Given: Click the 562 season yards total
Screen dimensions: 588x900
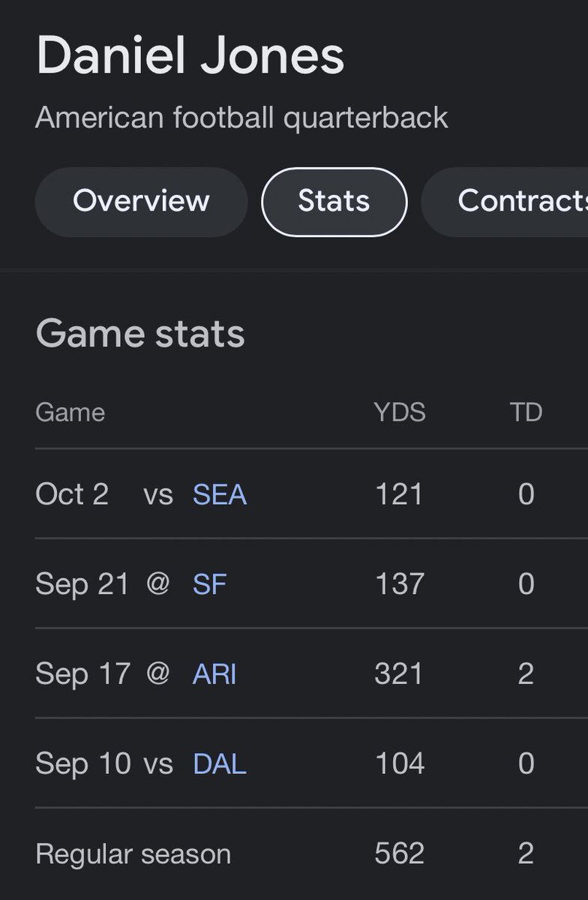Looking at the screenshot, I should [x=399, y=854].
